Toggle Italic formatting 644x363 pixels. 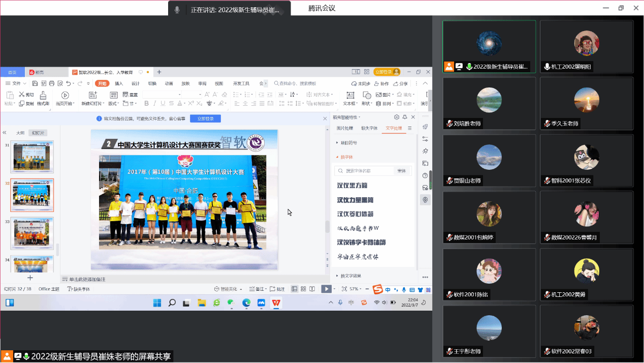pyautogui.click(x=154, y=104)
